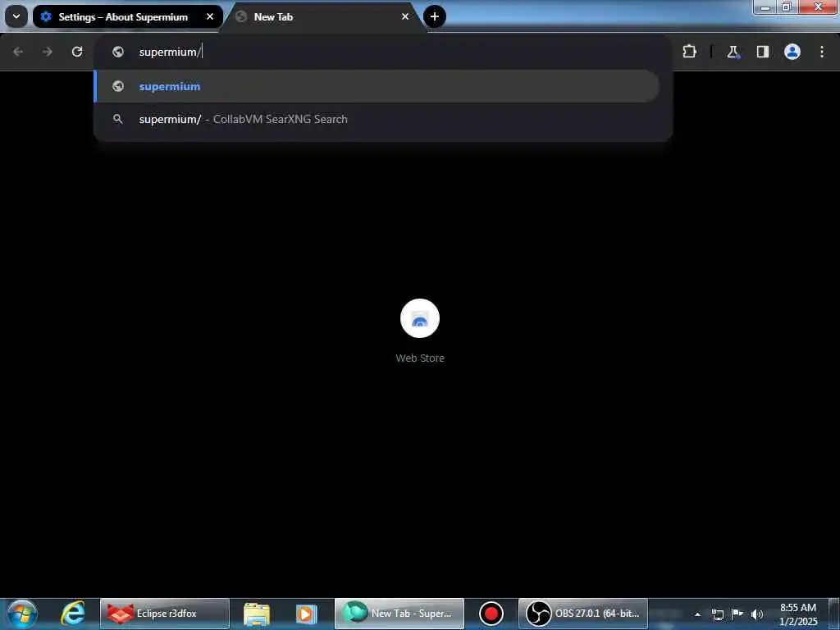The height and width of the screenshot is (630, 840).
Task: Open Windows Explorer folder on taskbar
Action: (x=257, y=614)
